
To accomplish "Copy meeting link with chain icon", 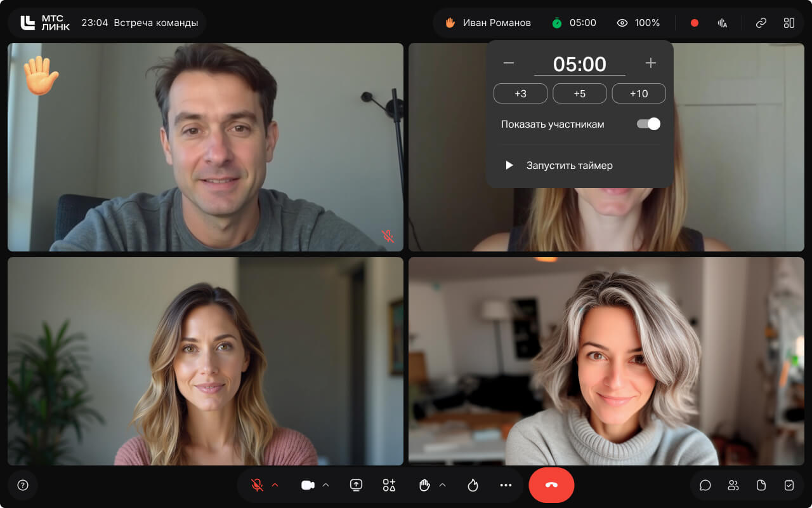I will [761, 23].
